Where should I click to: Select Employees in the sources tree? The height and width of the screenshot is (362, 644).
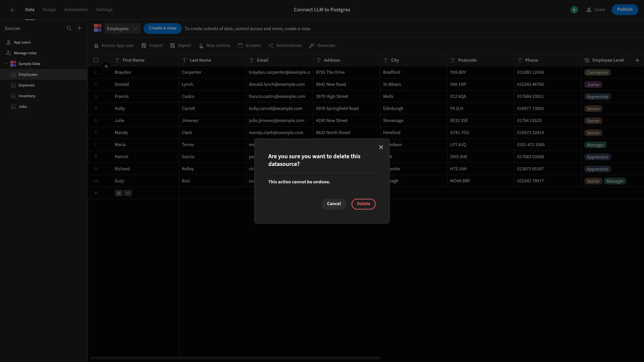(44, 74)
